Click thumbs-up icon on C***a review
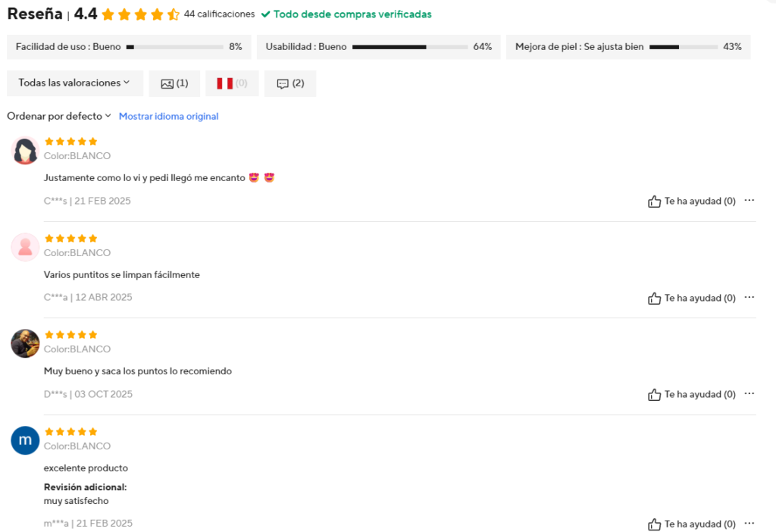This screenshot has height=532, width=776. (655, 299)
